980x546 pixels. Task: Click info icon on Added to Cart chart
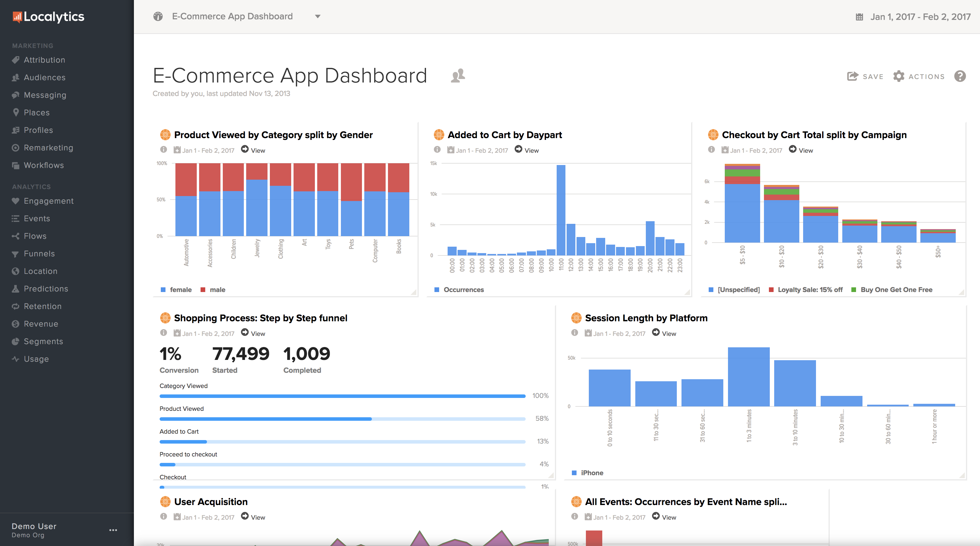coord(437,150)
